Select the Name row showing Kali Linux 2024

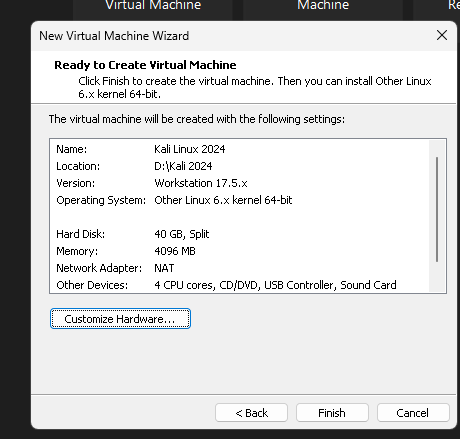[239, 149]
